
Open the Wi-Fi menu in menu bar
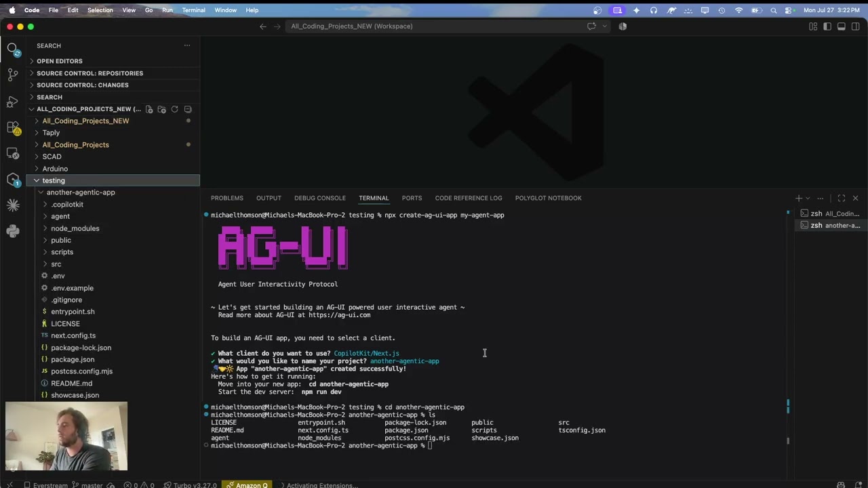tap(738, 10)
